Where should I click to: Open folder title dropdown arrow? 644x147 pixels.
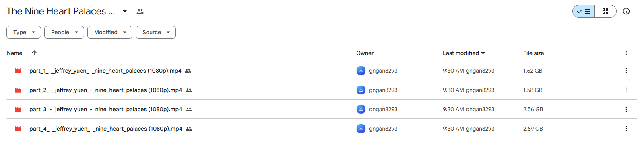click(125, 11)
